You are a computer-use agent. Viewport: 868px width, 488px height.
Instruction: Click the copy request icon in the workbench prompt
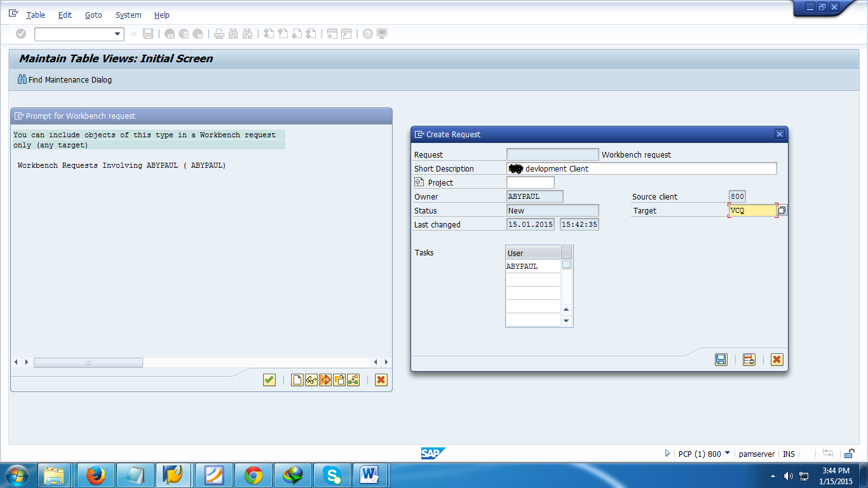click(x=339, y=380)
